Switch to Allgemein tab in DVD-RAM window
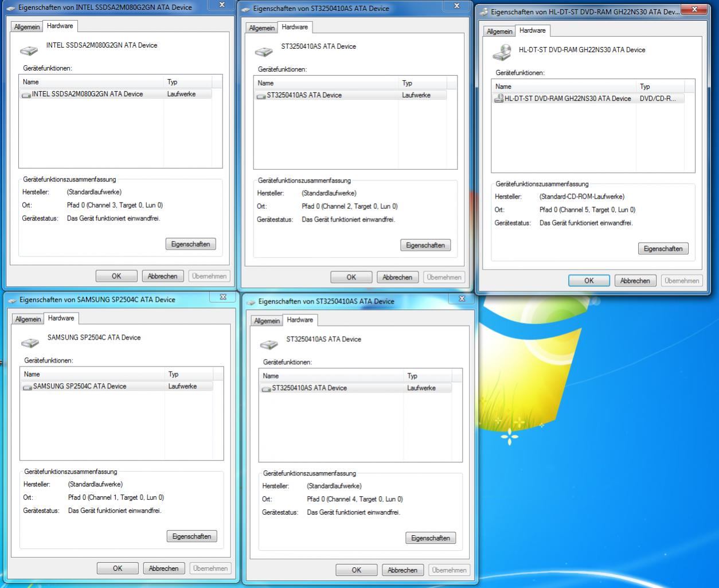The image size is (719, 588). click(499, 32)
